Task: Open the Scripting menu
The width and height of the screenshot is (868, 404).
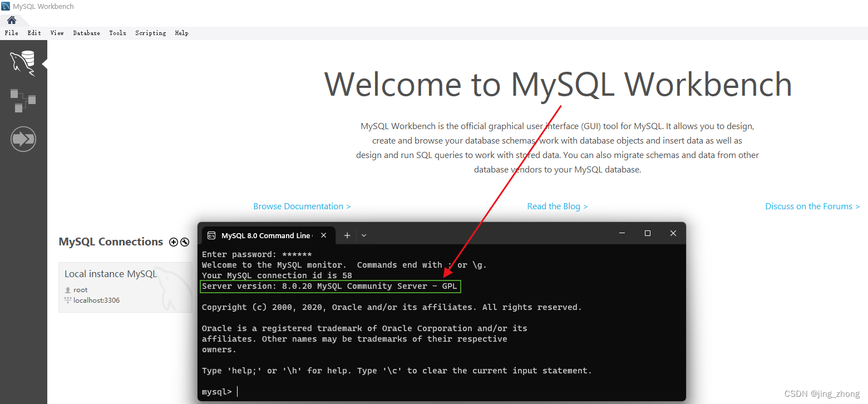Action: click(x=151, y=33)
